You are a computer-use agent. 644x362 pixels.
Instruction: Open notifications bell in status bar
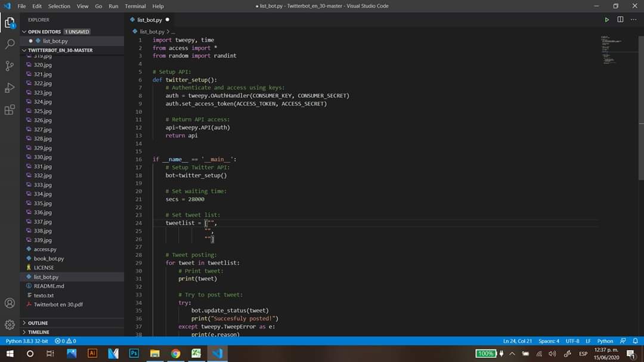click(x=636, y=341)
